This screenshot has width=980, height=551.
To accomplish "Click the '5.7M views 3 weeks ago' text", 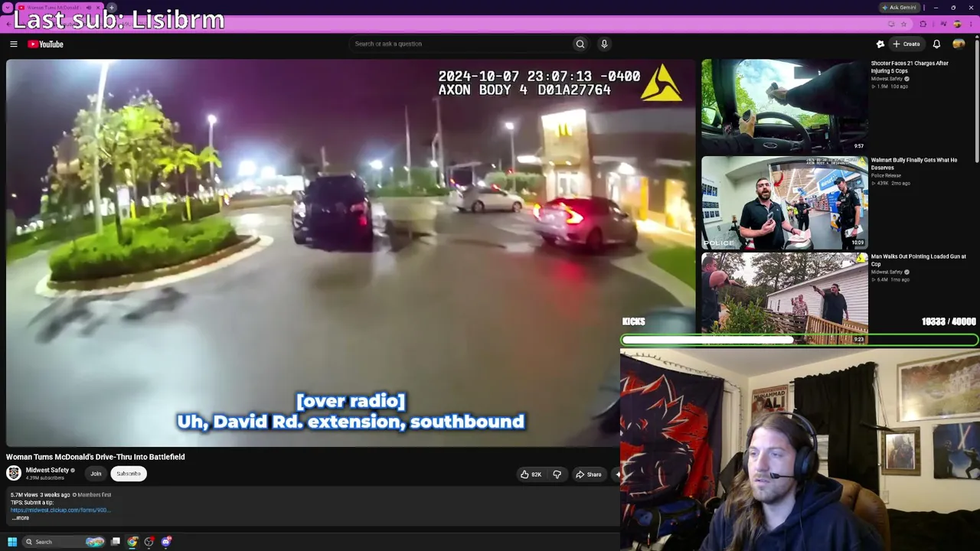I will 40,495.
